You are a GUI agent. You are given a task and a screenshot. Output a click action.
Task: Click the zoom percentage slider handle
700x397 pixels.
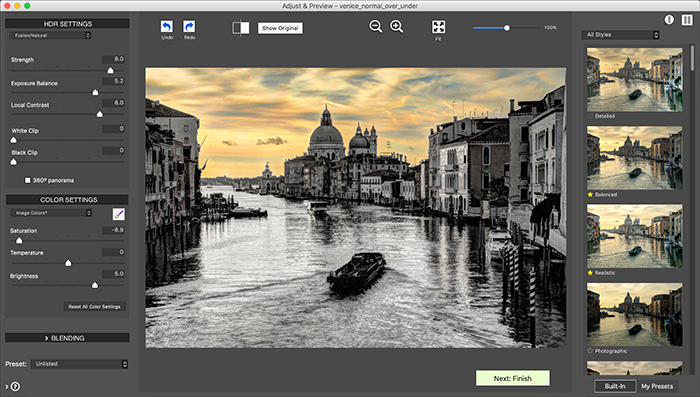point(507,28)
